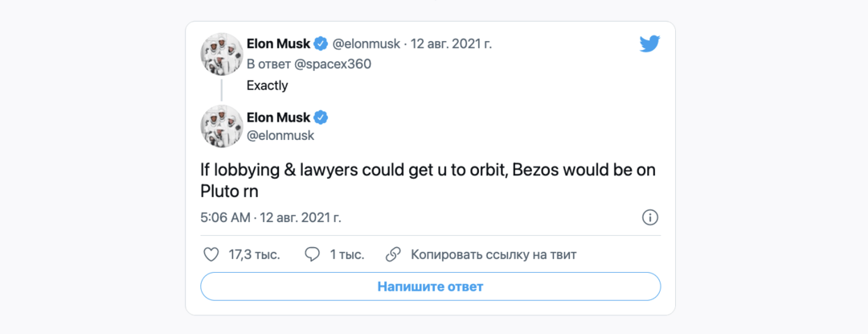
Task: Click the @elonmusk handle under lower name
Action: pyautogui.click(x=280, y=136)
